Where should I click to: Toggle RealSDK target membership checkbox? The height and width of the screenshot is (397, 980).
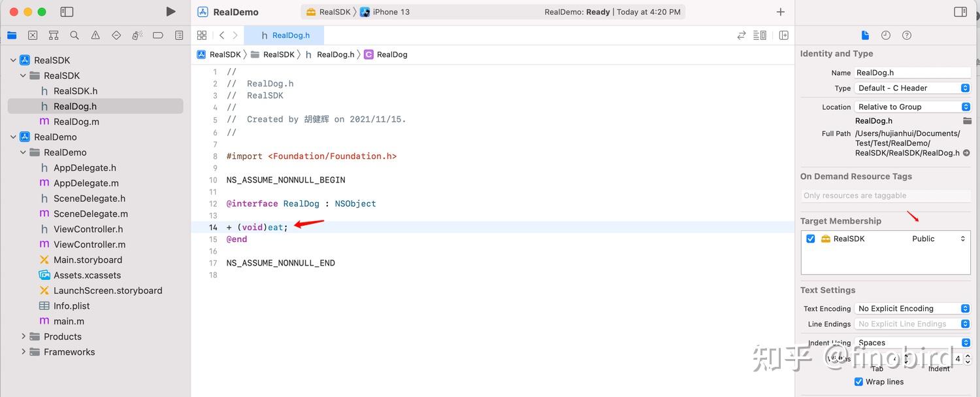coord(811,239)
